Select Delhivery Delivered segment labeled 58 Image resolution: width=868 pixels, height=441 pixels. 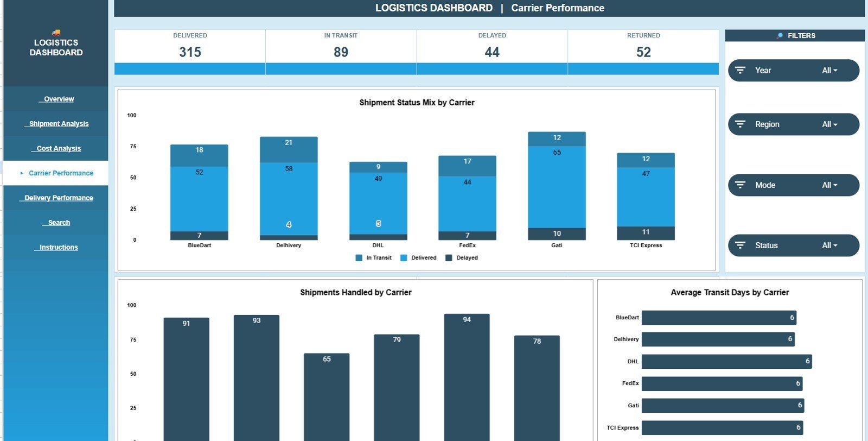point(289,199)
